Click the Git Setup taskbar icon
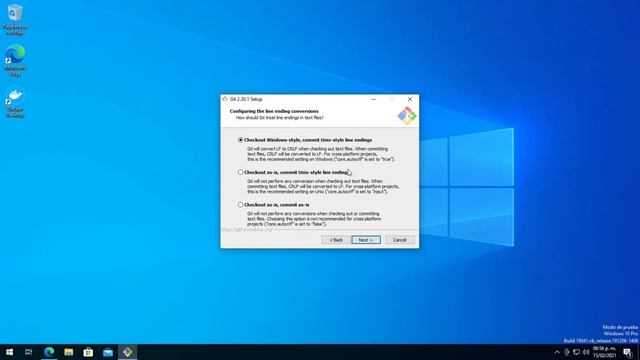Viewport: 640px width, 360px height. pyautogui.click(x=127, y=352)
